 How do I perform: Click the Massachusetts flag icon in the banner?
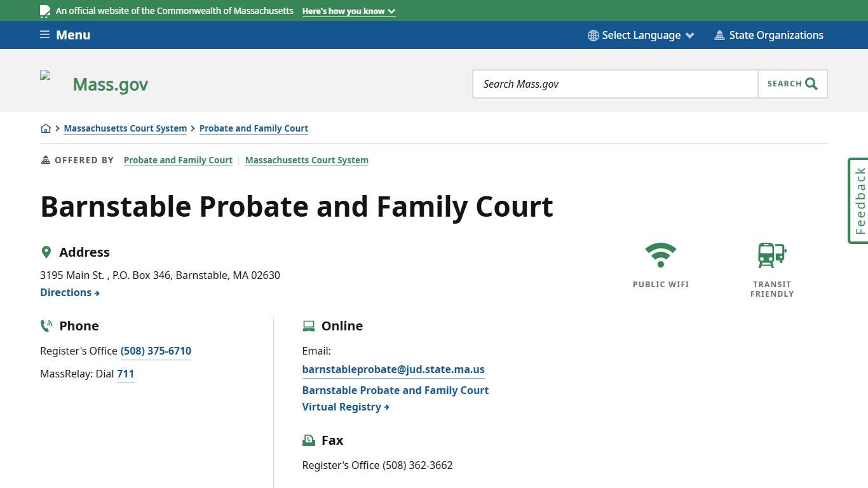[x=44, y=10]
